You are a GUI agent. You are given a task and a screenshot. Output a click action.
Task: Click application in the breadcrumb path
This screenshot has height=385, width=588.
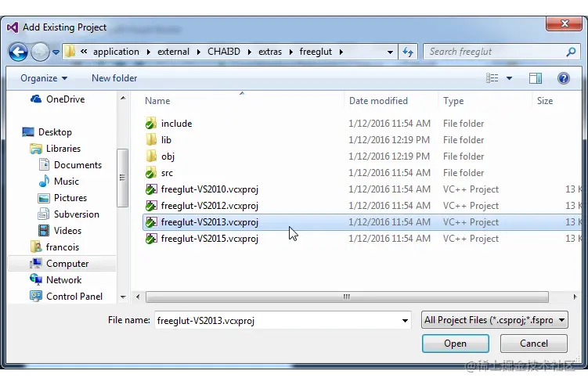[116, 52]
